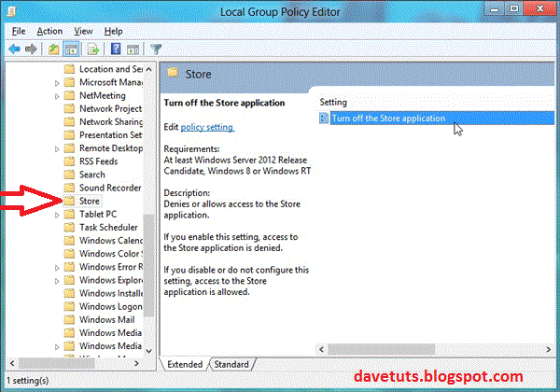Toggle the Show/Hide console tree icon
The height and width of the screenshot is (392, 560).
coord(71,49)
